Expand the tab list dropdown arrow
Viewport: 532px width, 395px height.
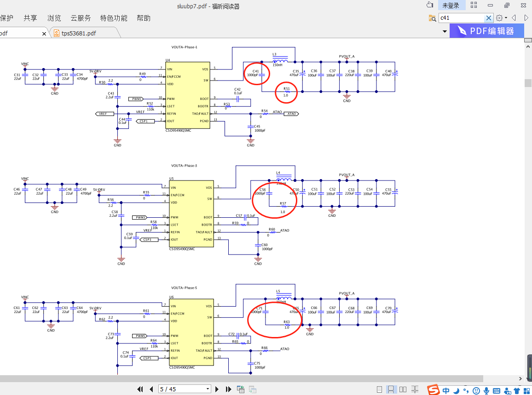445,32
